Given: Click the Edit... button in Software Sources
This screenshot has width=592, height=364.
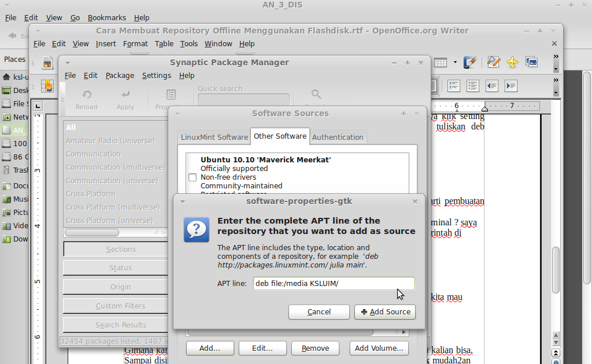Looking at the screenshot, I should point(262,348).
